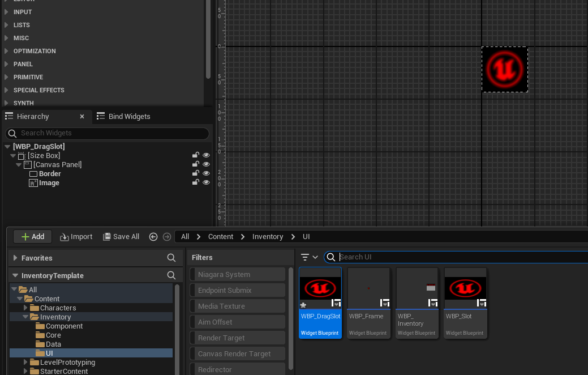Search in Favorites with magnifier icon
Viewport: 588px width, 375px height.
[171, 258]
